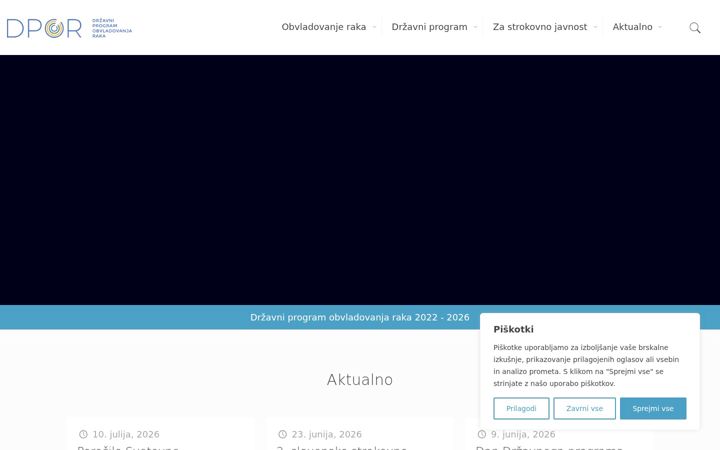Screen dimensions: 720x450
Task: Click clock icon beside 9. junija, 2026
Action: click(x=482, y=434)
